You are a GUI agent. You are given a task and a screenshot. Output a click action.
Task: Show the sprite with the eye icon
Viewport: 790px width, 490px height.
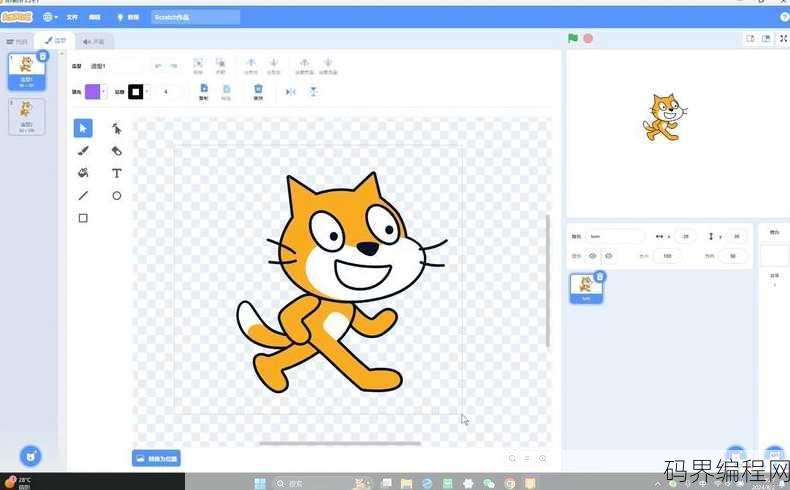tap(592, 256)
